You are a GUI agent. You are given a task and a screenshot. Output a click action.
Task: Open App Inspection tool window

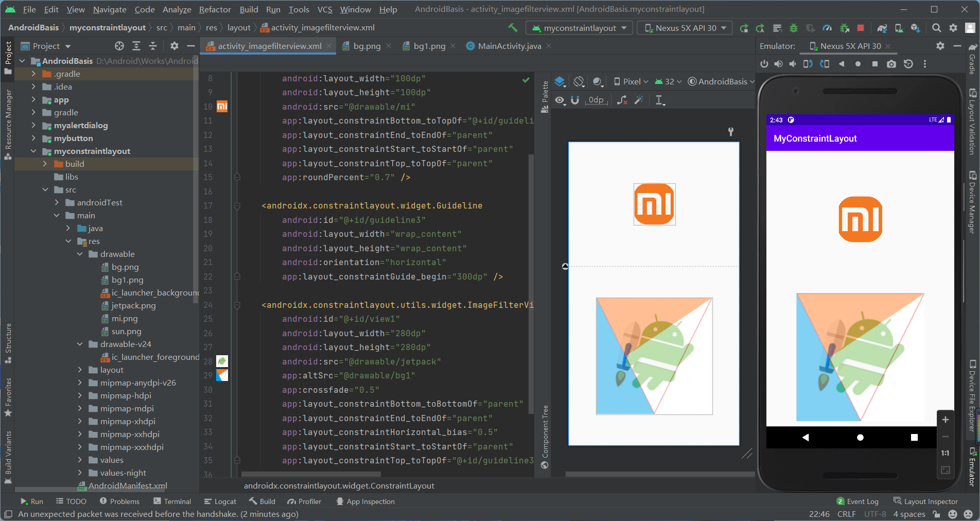pyautogui.click(x=365, y=501)
